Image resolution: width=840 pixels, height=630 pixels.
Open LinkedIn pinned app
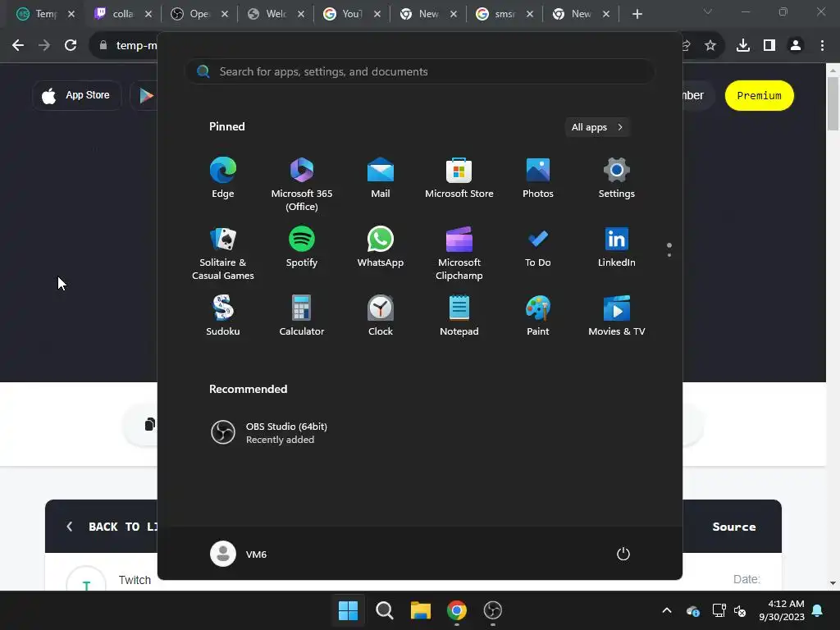point(617,247)
